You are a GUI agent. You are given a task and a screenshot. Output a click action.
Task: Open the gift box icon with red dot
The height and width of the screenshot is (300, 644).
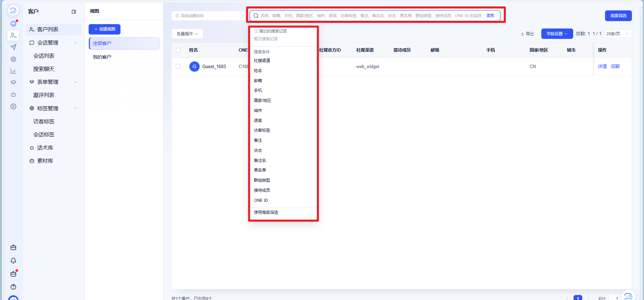(x=13, y=274)
